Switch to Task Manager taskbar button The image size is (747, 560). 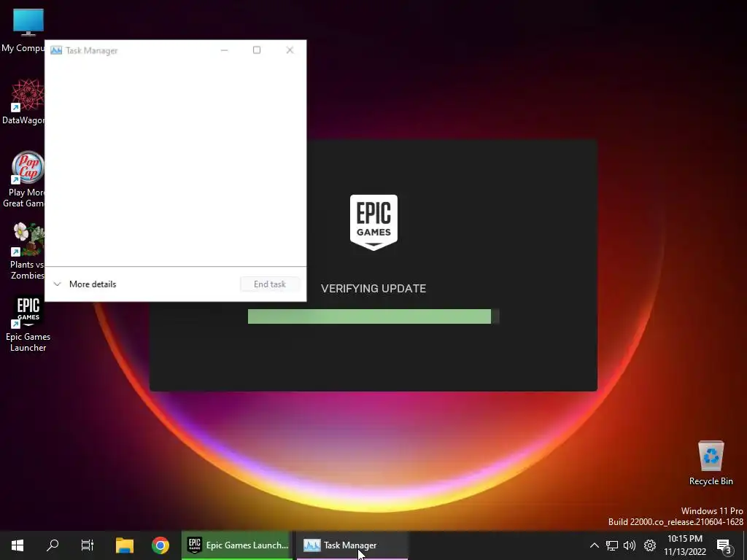click(x=352, y=545)
